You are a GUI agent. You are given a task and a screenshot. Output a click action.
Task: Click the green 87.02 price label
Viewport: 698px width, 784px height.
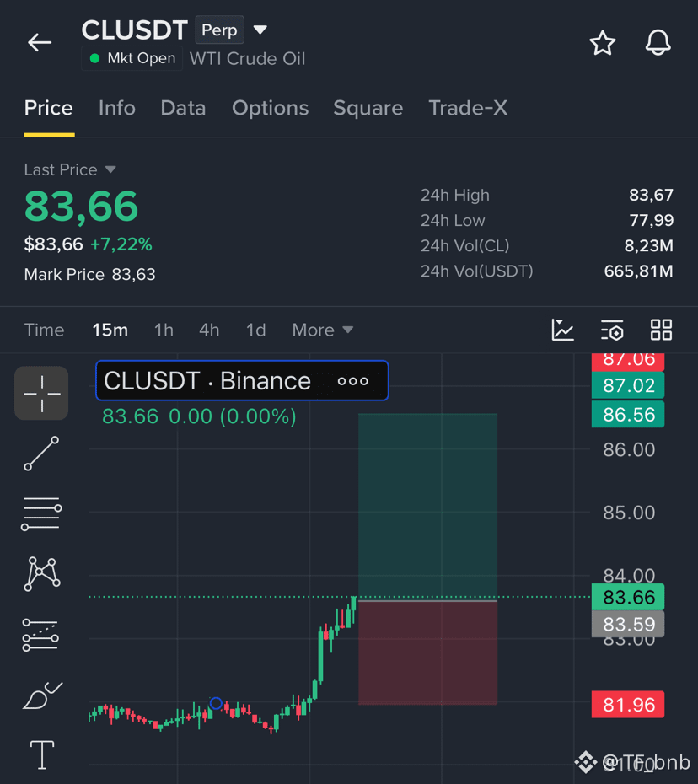(x=628, y=385)
